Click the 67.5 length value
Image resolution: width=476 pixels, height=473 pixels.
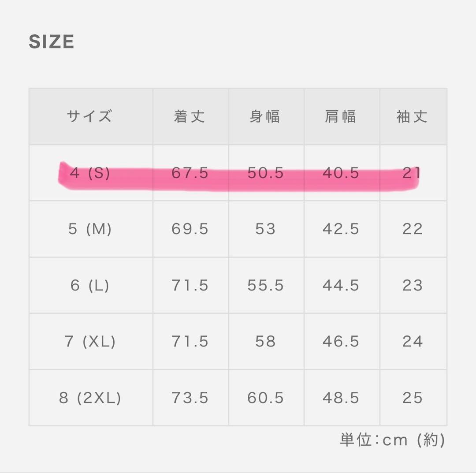[190, 173]
